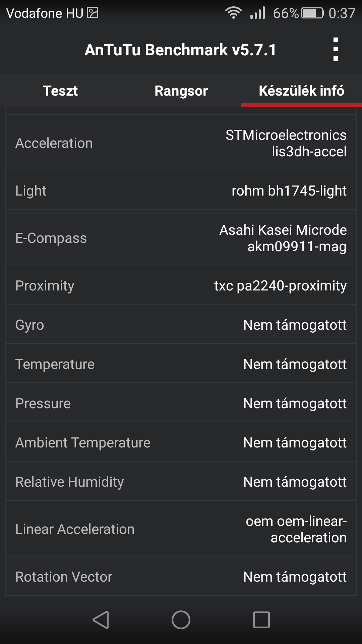Tap the image notification icon beside carrier
Screen dimensions: 362x644
93,13
